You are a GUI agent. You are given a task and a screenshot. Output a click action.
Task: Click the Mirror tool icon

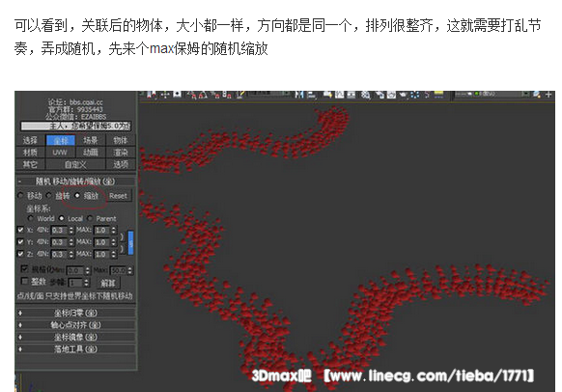299,95
